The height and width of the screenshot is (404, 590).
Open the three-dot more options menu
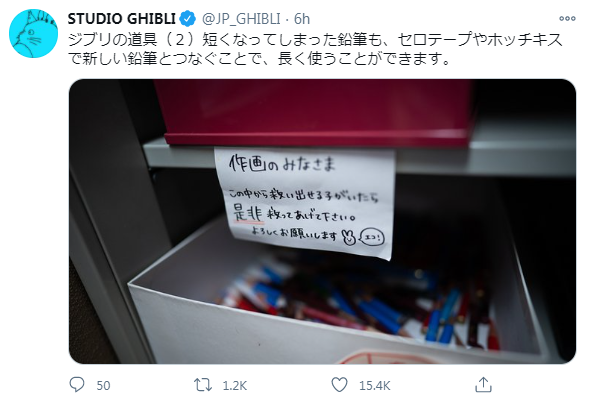tap(567, 18)
